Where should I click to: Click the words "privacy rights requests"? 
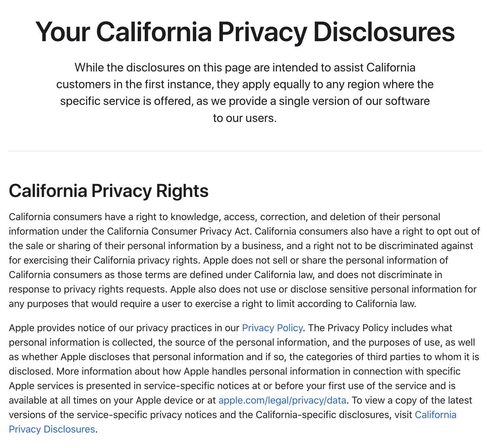point(115,289)
